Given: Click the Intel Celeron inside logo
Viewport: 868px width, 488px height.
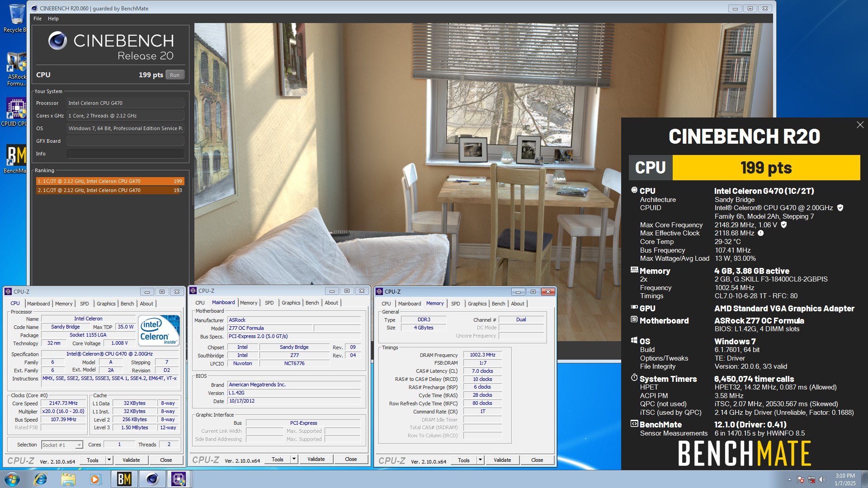Looking at the screenshot, I should 159,331.
